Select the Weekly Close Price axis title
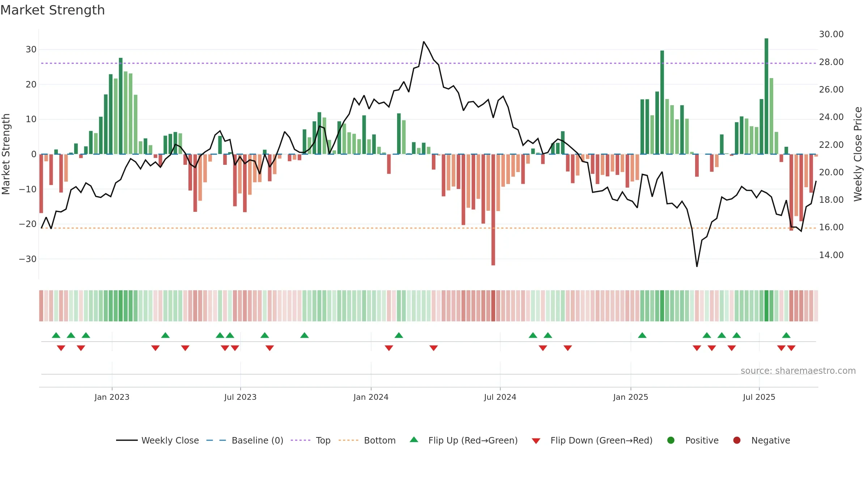The width and height of the screenshot is (868, 488). click(858, 154)
